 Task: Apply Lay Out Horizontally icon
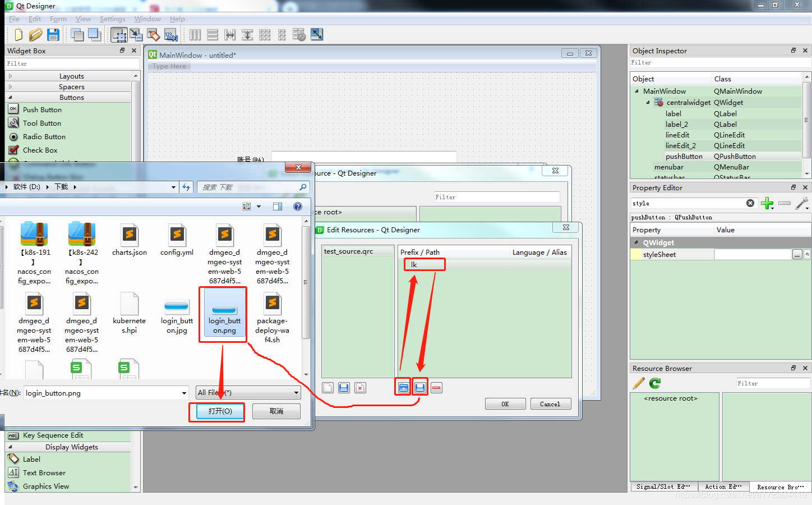click(195, 35)
